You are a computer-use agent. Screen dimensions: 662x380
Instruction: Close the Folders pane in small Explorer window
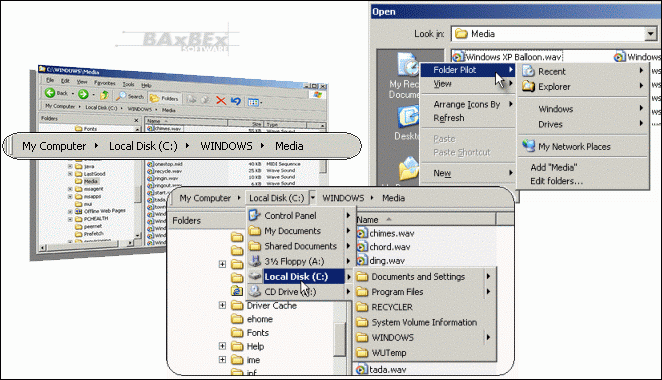(x=136, y=120)
